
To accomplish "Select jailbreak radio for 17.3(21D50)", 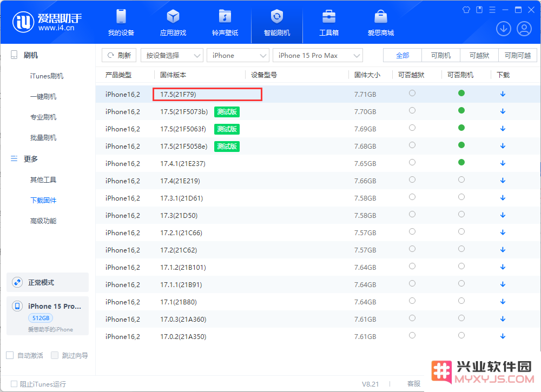I will tap(412, 214).
